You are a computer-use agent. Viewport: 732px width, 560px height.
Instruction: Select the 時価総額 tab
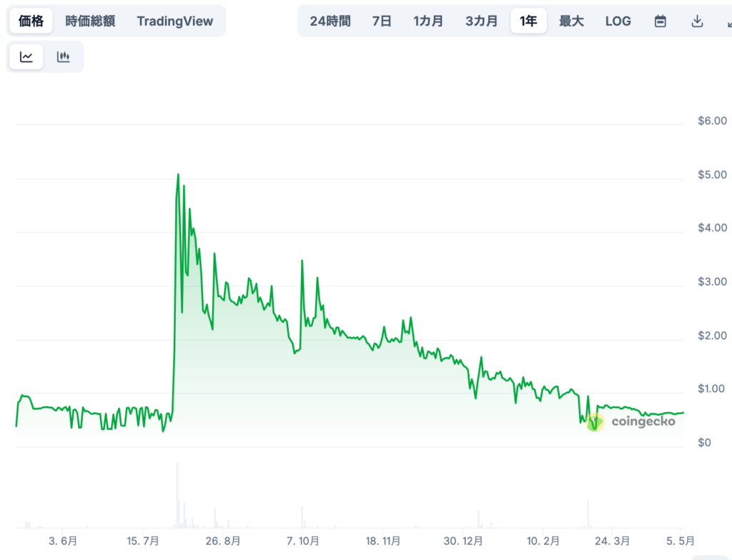pyautogui.click(x=90, y=21)
